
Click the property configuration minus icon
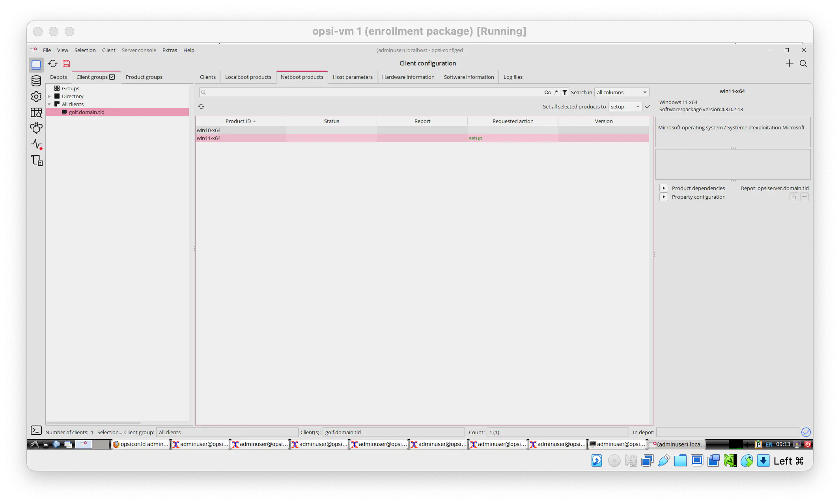804,197
